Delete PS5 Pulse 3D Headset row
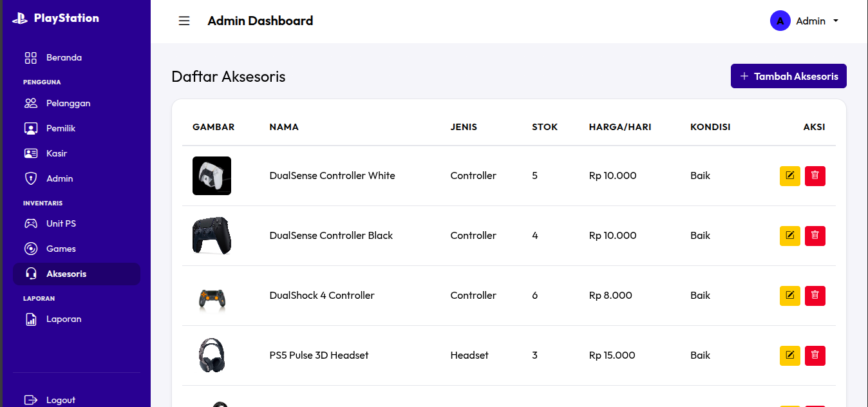This screenshot has width=868, height=407. [815, 355]
